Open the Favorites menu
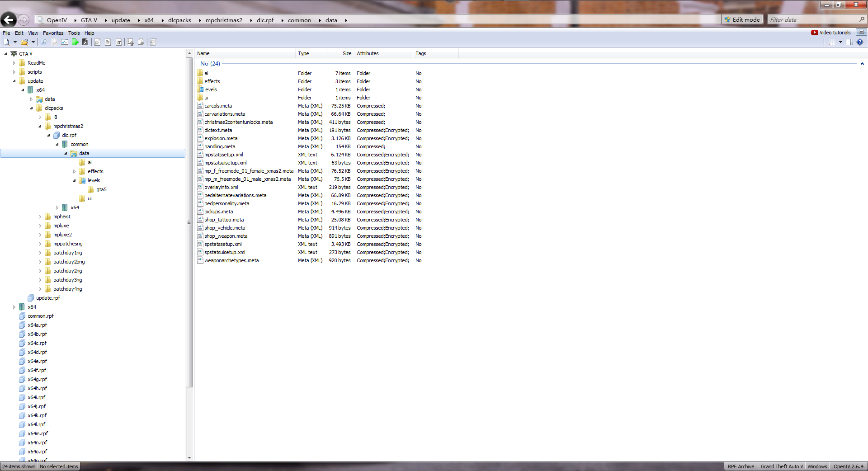Viewport: 868px width, 471px height. 53,33
